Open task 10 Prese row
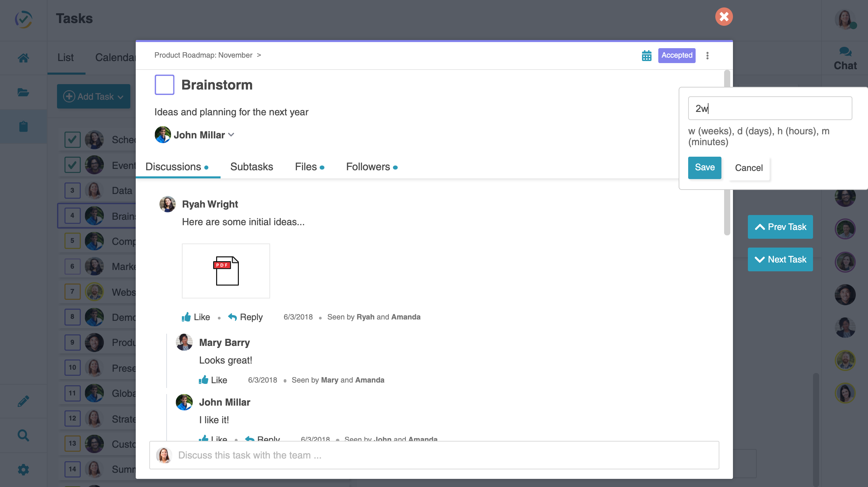 click(x=97, y=368)
